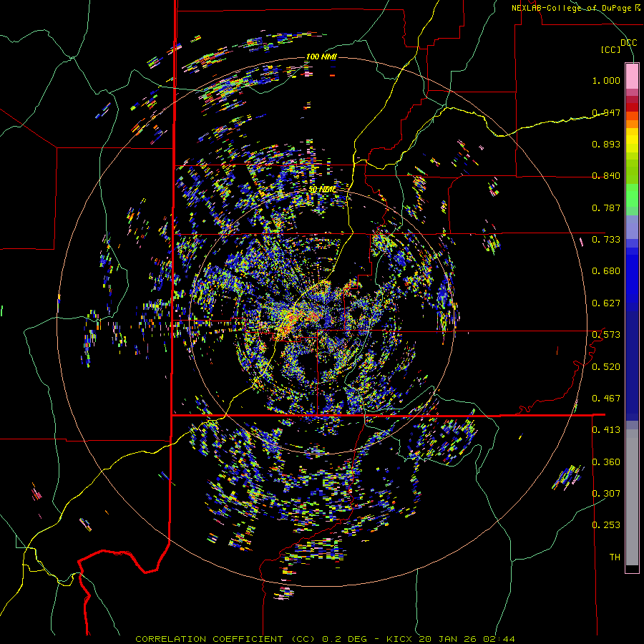Image resolution: width=644 pixels, height=644 pixels.
Task: Select the 0.840 scale value
Action: 606,176
